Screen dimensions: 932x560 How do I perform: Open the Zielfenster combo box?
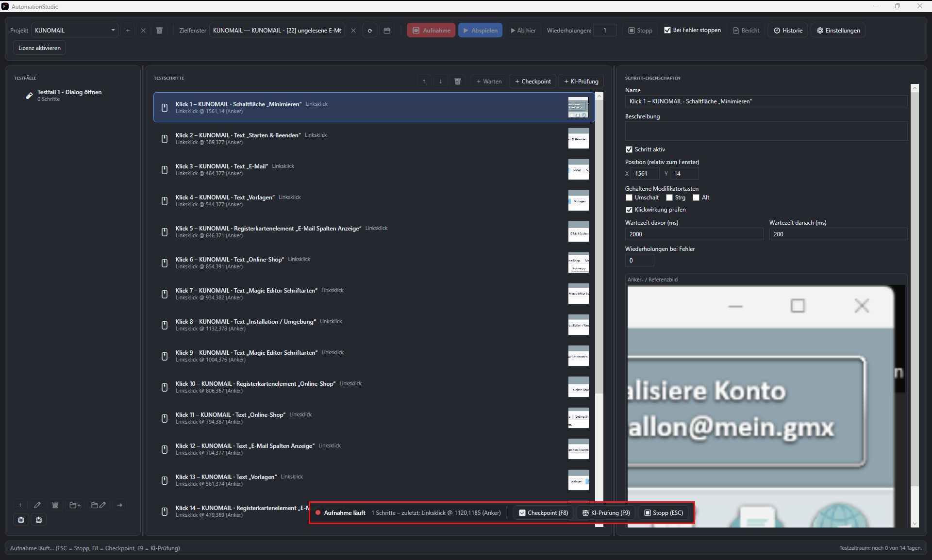tap(277, 30)
